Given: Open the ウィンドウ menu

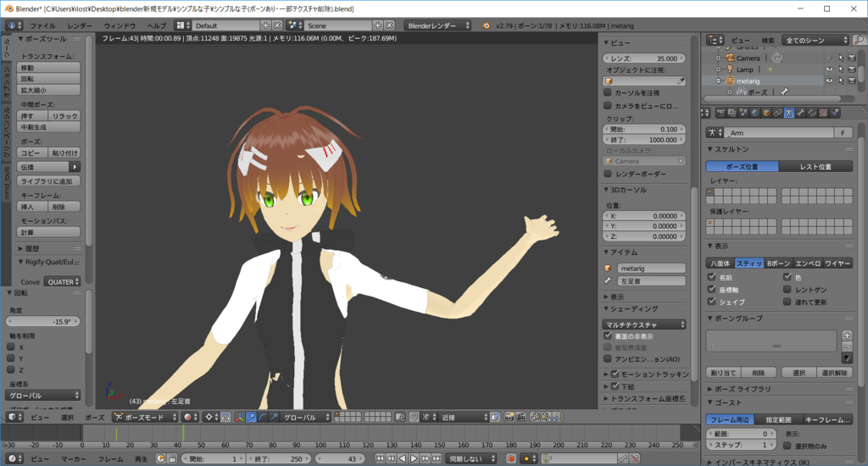Looking at the screenshot, I should click(x=120, y=25).
